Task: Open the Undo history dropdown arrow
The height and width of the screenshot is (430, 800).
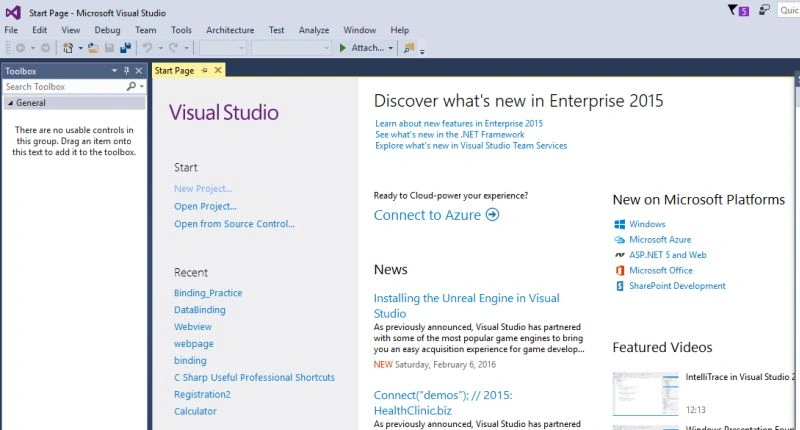Action: coord(160,48)
